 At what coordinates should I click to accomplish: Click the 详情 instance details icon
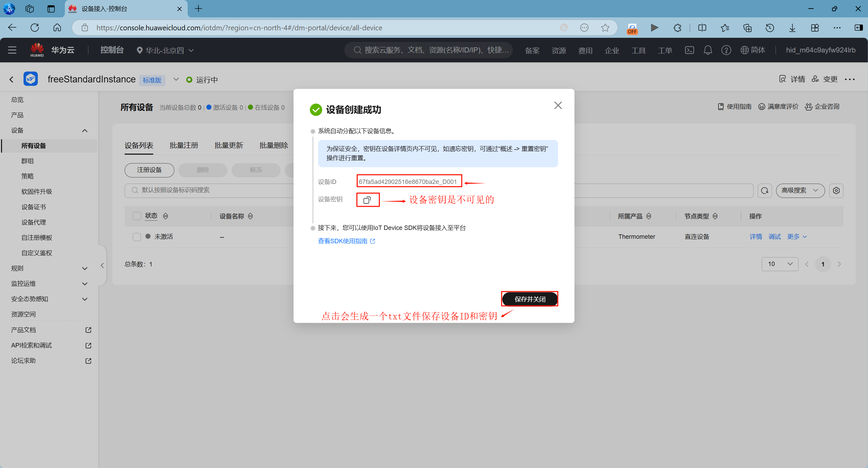pos(782,79)
